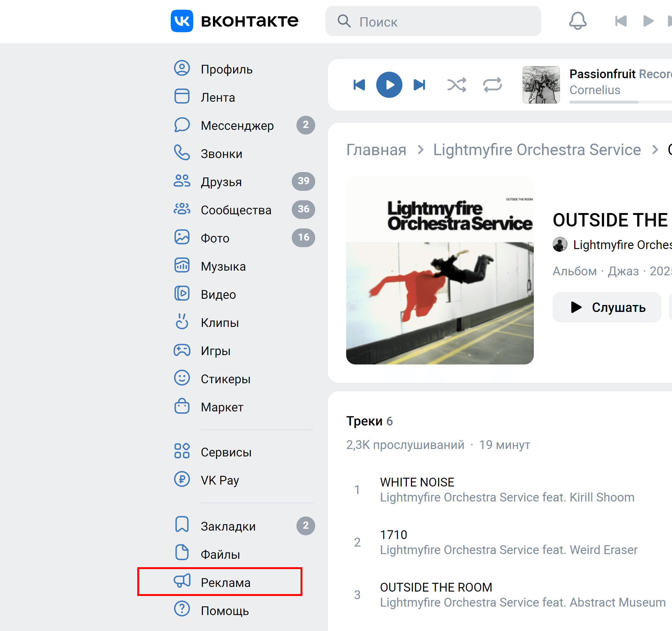This screenshot has height=631, width=672.
Task: Open Реклама menu item
Action: click(x=225, y=583)
